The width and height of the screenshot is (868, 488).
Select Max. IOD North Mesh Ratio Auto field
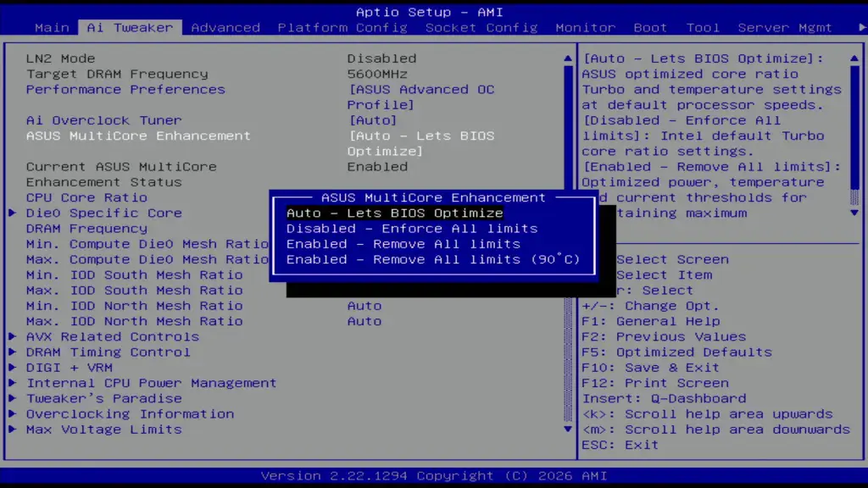(364, 321)
